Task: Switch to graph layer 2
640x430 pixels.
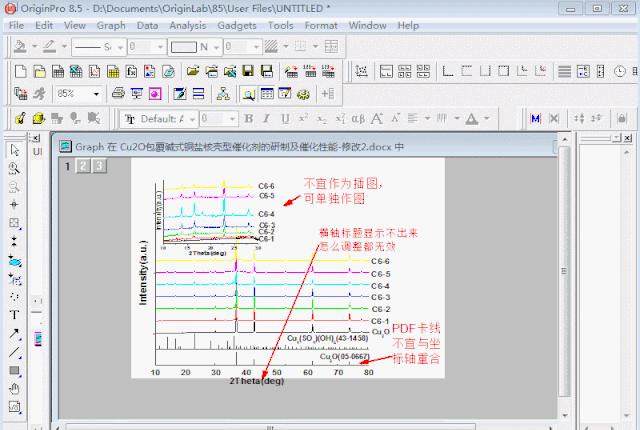Action: pyautogui.click(x=83, y=166)
